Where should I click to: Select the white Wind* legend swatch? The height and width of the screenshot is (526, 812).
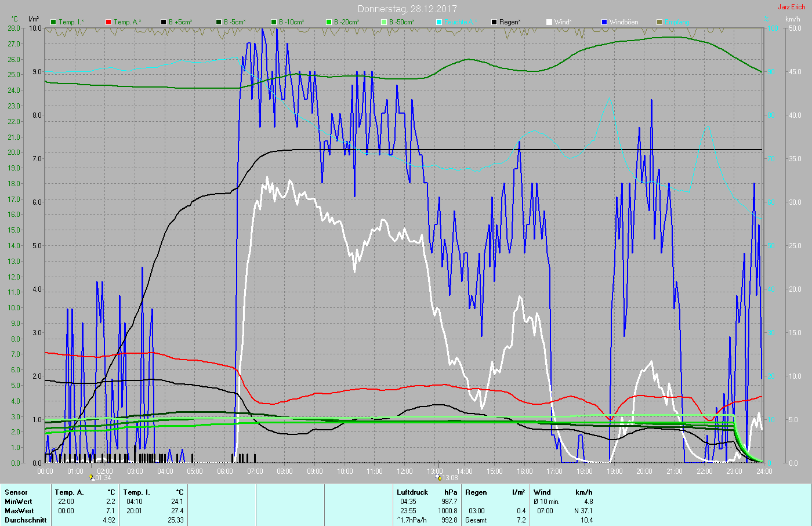[549, 22]
